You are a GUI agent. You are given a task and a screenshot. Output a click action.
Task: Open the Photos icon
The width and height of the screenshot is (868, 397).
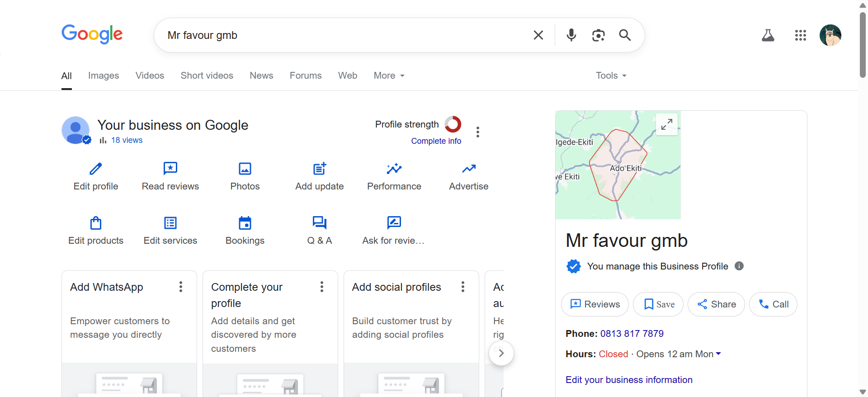[245, 169]
